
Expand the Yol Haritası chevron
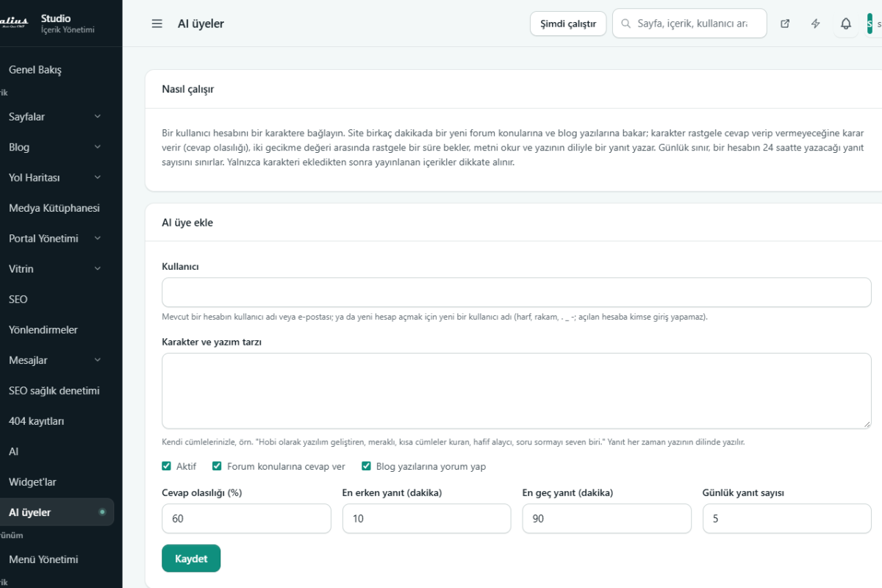point(98,177)
